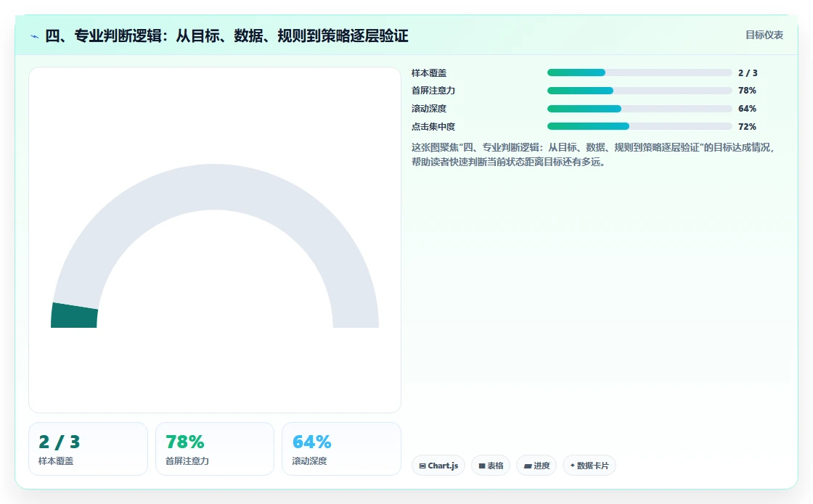813x504 pixels.
Task: Click the icon inside the Chart.js chip
Action: click(x=422, y=466)
